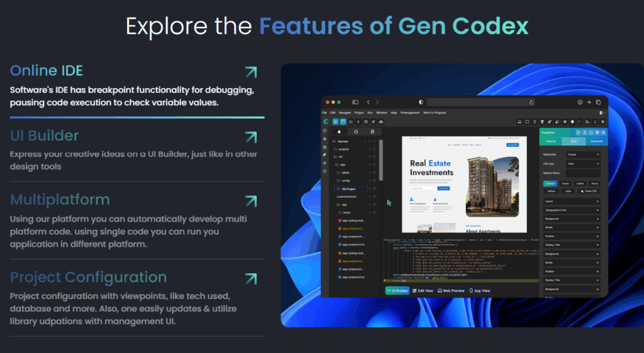This screenshot has width=644, height=353.
Task: Switch to mobile device preview icon
Action: tap(535, 122)
